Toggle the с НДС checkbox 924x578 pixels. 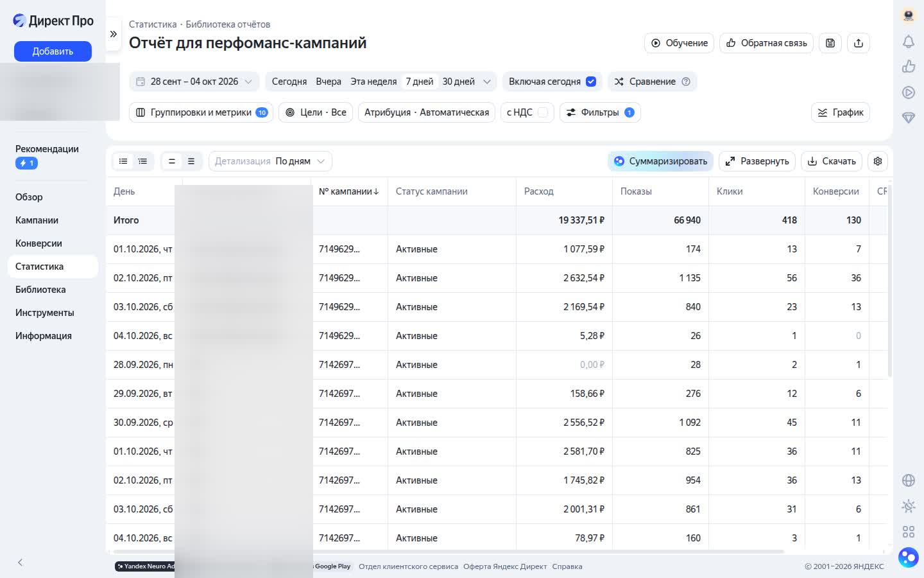pyautogui.click(x=543, y=112)
